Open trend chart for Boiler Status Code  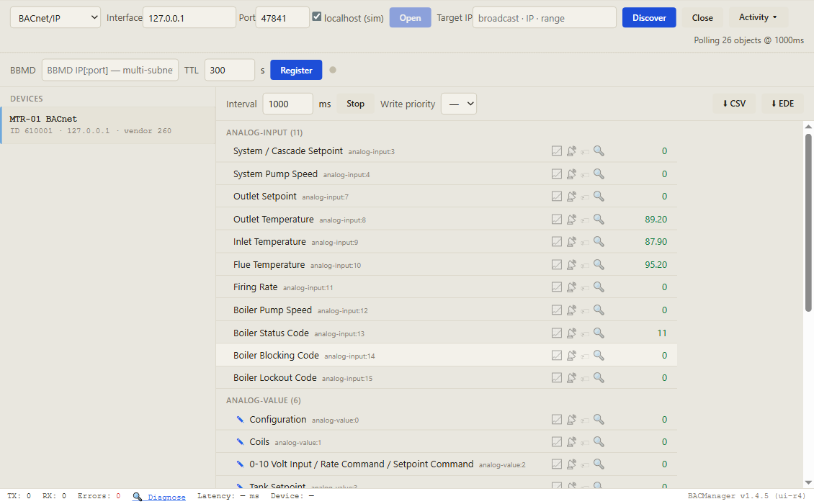point(557,333)
